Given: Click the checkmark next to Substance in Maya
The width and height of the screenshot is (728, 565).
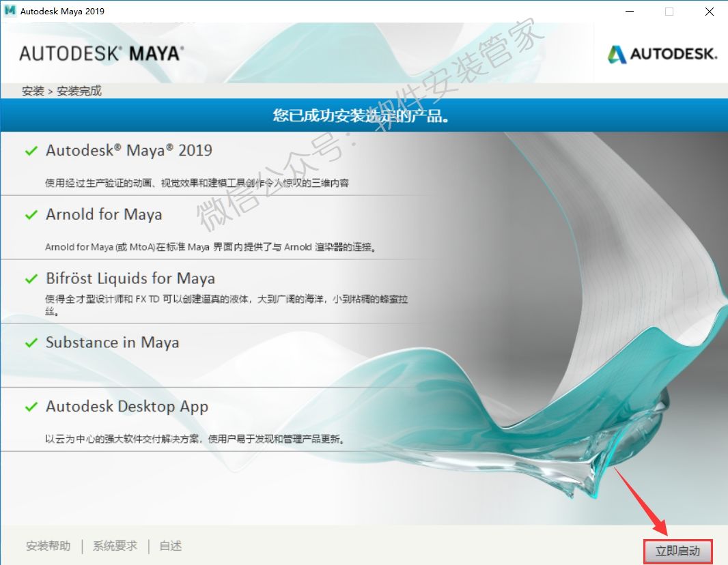Looking at the screenshot, I should pos(31,343).
